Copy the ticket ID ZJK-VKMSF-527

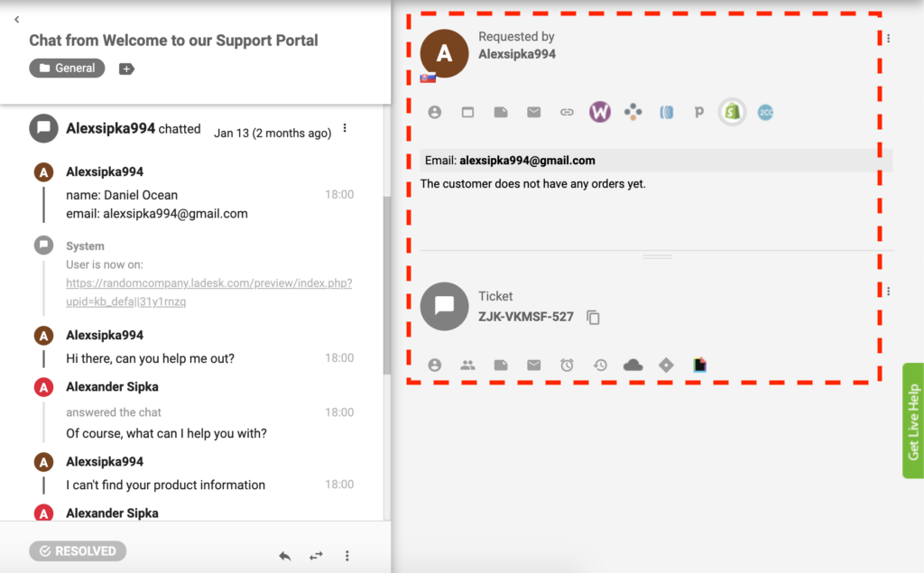592,318
